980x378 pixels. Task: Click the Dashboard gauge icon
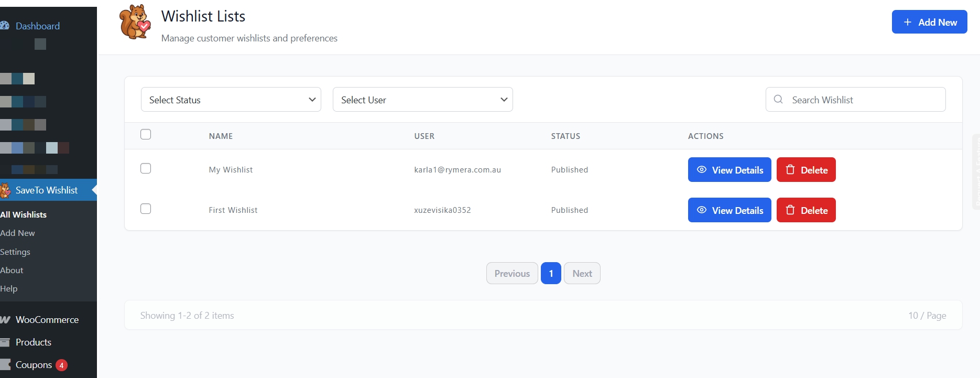(5, 26)
